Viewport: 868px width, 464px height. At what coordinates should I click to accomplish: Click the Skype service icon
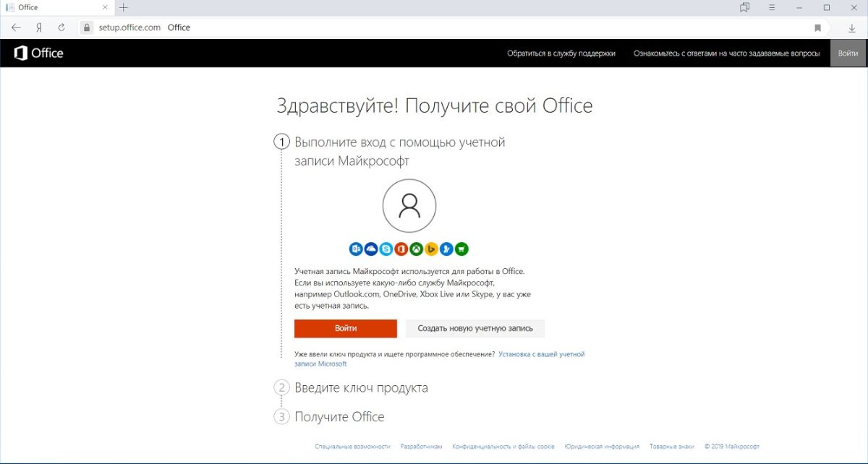click(386, 249)
